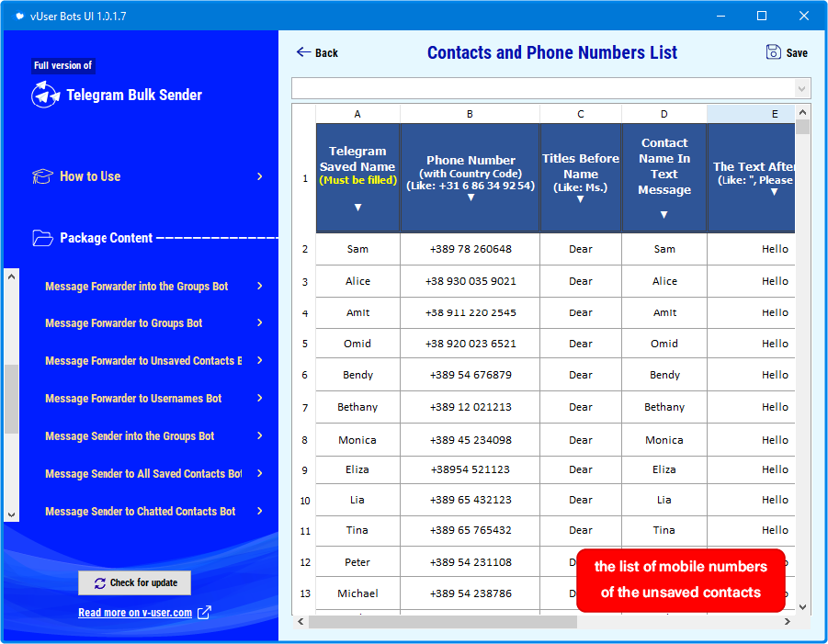Open Message Forwarder to Groups Bot
Screen dimensions: 828x644
coord(123,323)
